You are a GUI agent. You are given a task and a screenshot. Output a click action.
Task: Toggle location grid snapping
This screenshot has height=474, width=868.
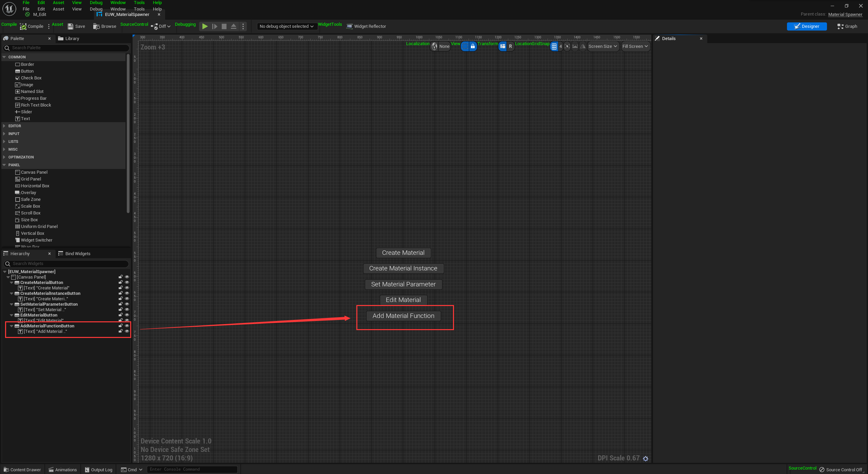coord(554,46)
